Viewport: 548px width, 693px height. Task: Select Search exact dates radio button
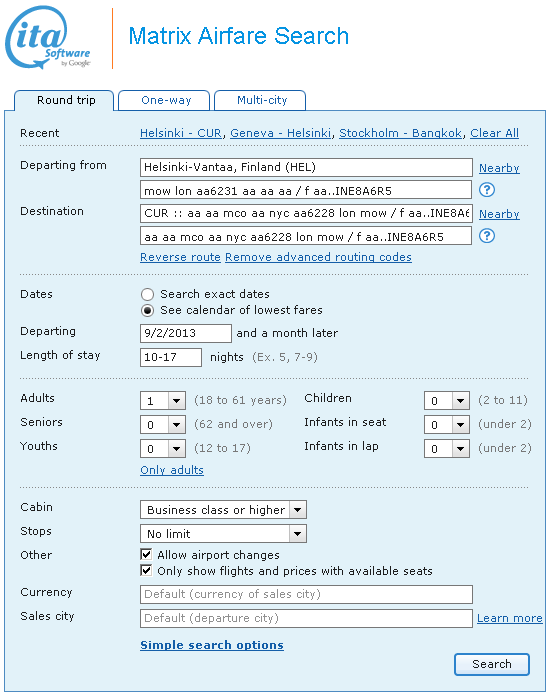coord(147,294)
